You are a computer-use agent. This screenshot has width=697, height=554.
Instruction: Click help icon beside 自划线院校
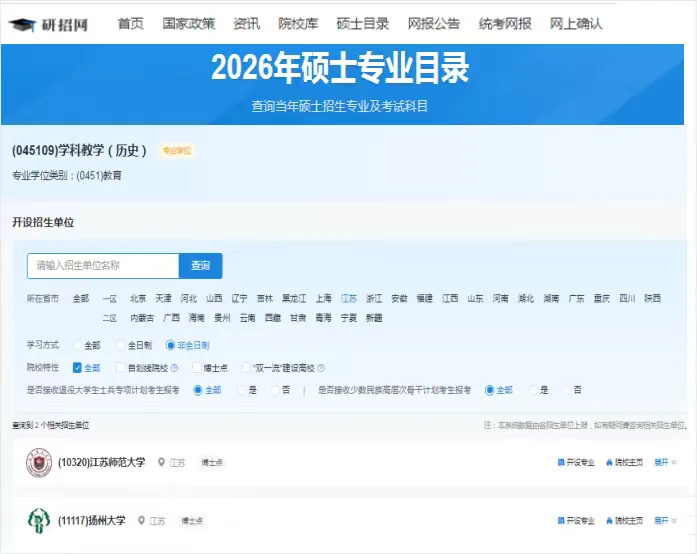pos(174,368)
